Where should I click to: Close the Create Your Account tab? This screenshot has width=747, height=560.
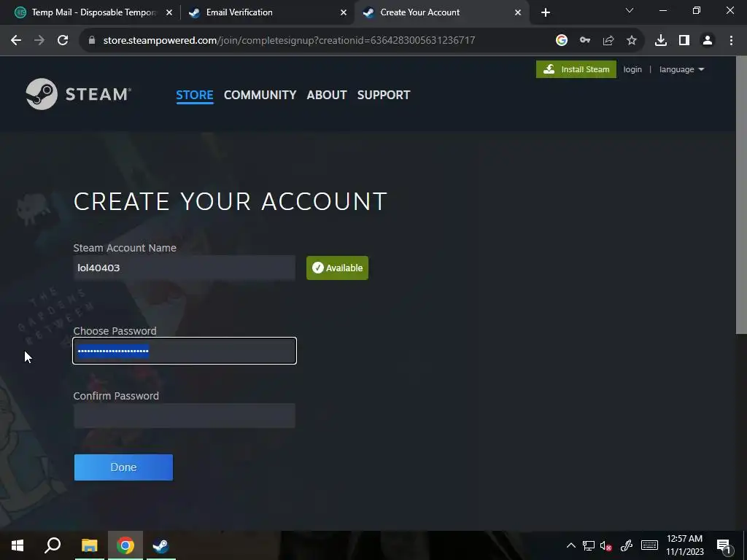pos(518,12)
